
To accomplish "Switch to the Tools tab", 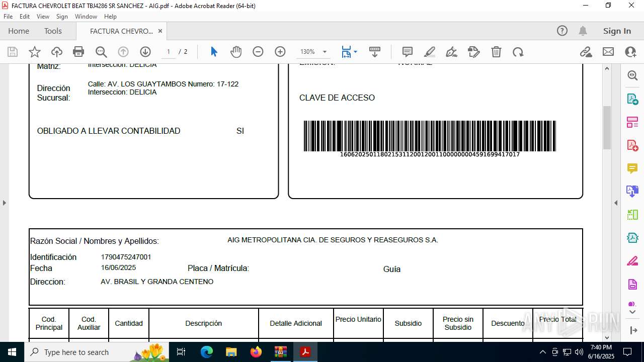I will coord(53,31).
